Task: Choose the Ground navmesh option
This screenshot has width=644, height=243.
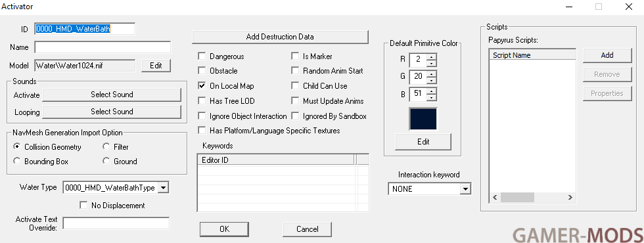Action: 106,162
